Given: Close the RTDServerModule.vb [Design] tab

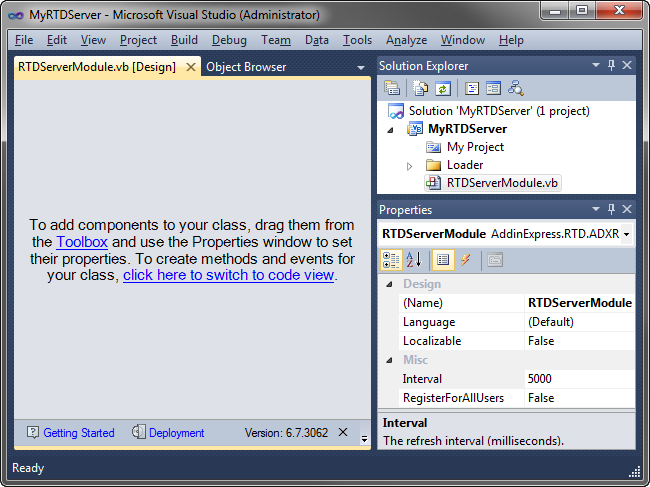Looking at the screenshot, I should pos(191,67).
